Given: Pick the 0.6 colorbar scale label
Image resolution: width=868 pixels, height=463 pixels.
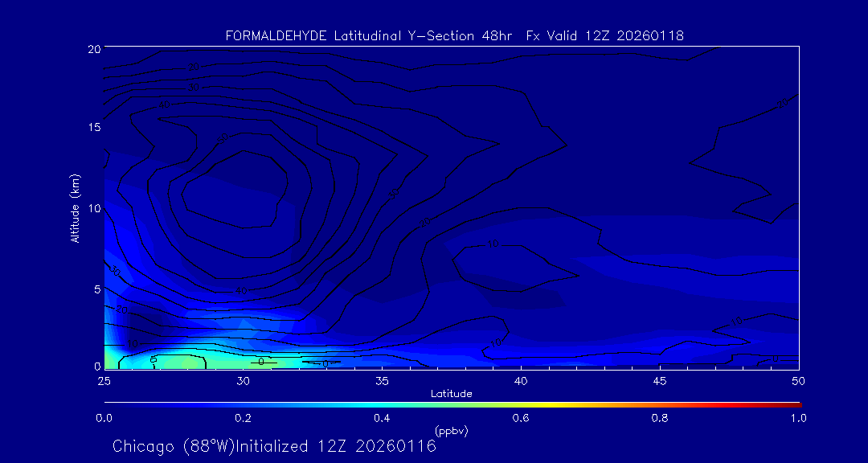Looking at the screenshot, I should point(521,418).
